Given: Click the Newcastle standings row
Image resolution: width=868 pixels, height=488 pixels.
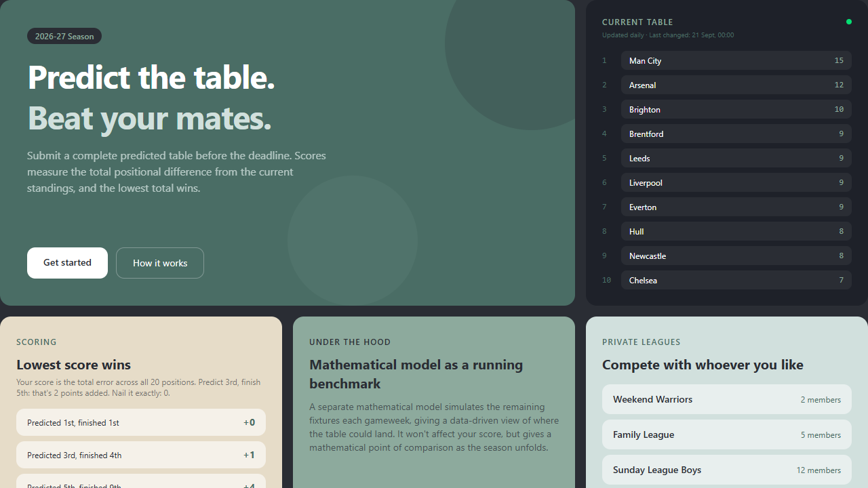Looking at the screenshot, I should (x=736, y=256).
